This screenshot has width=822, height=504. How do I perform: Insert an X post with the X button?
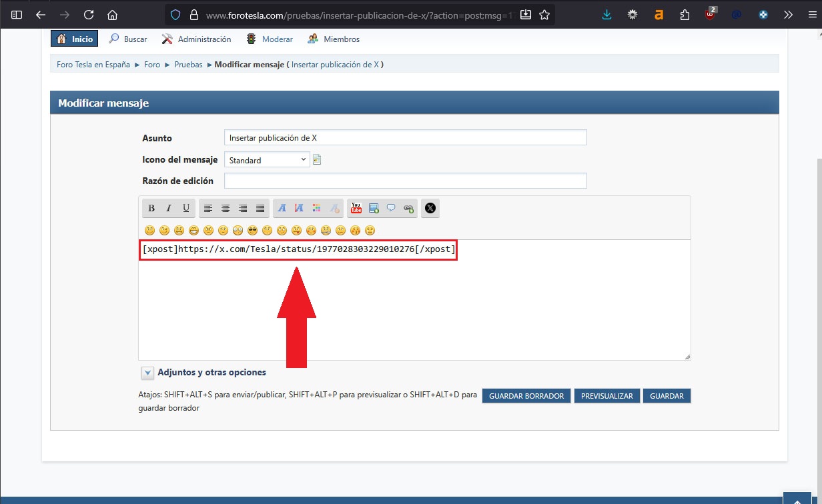coord(430,208)
